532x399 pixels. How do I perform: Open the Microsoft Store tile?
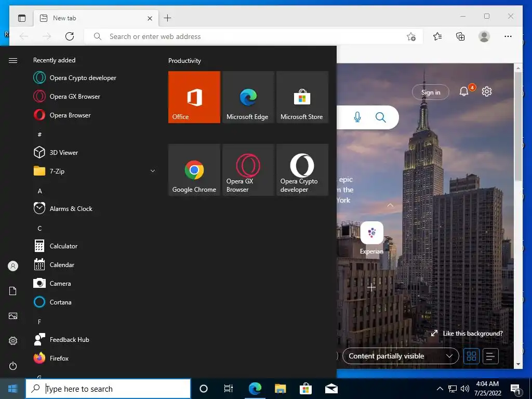pyautogui.click(x=302, y=97)
